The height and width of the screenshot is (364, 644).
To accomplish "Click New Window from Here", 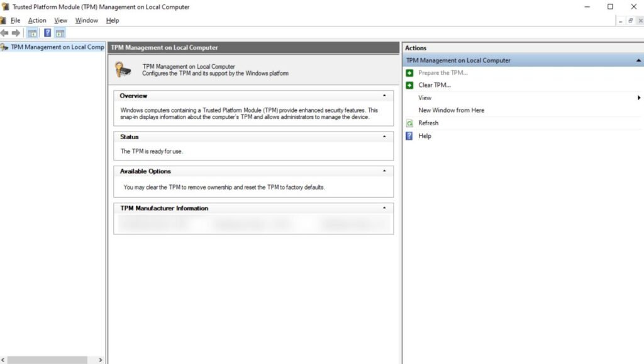I will pos(451,110).
